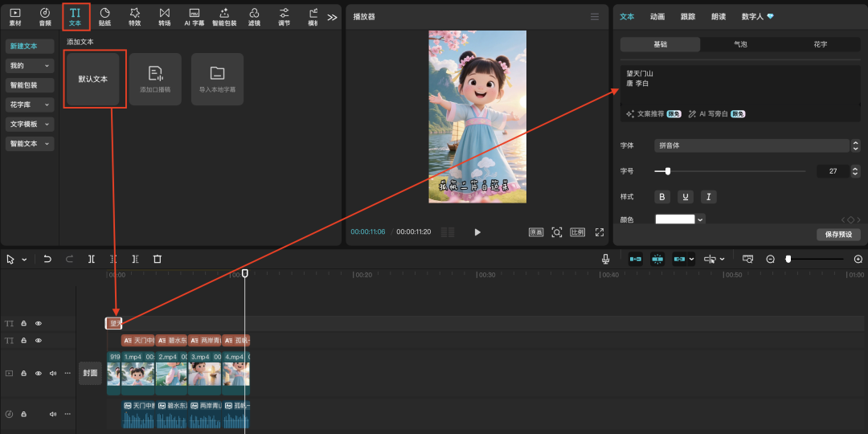This screenshot has width=868, height=434.
Task: Hide the top text track with eye icon
Action: pyautogui.click(x=38, y=323)
